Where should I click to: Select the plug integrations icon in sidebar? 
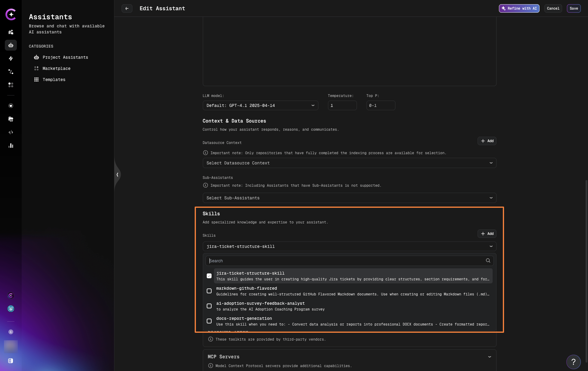tap(11, 106)
